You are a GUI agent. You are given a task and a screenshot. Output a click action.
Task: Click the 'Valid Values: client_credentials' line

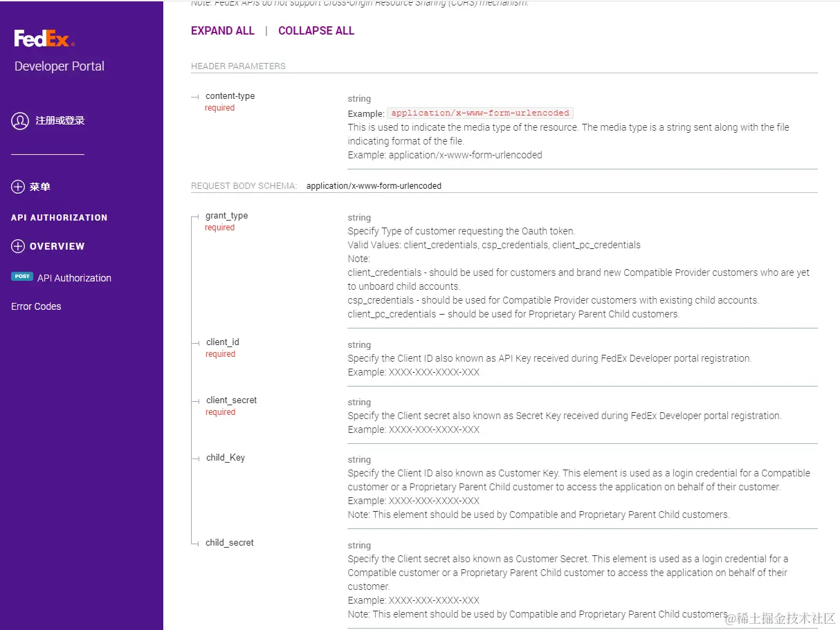point(494,245)
